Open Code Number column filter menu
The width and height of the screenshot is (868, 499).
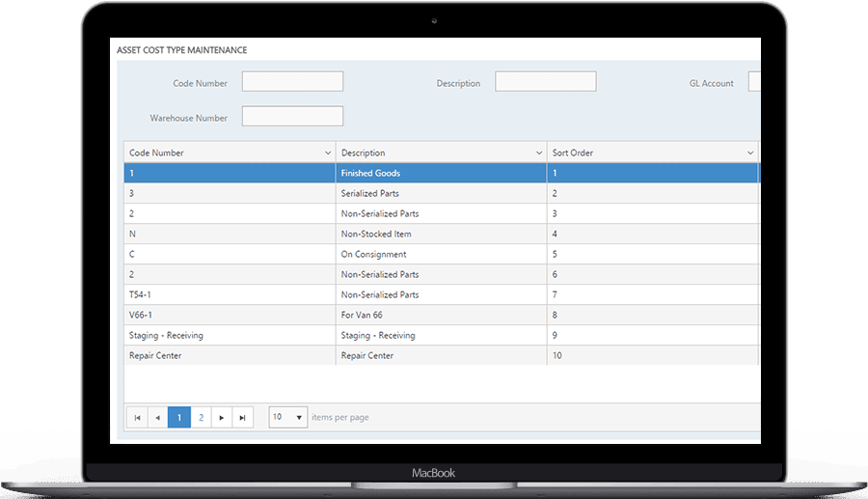(x=328, y=152)
